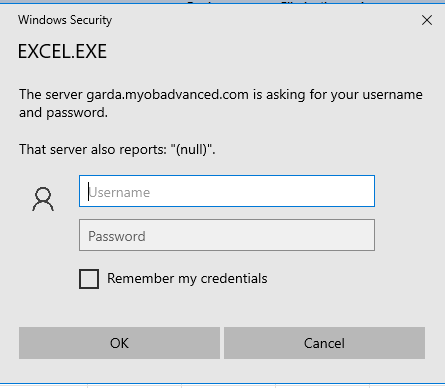The height and width of the screenshot is (388, 445).
Task: Click the 'That server also reports' message
Action: 117,149
